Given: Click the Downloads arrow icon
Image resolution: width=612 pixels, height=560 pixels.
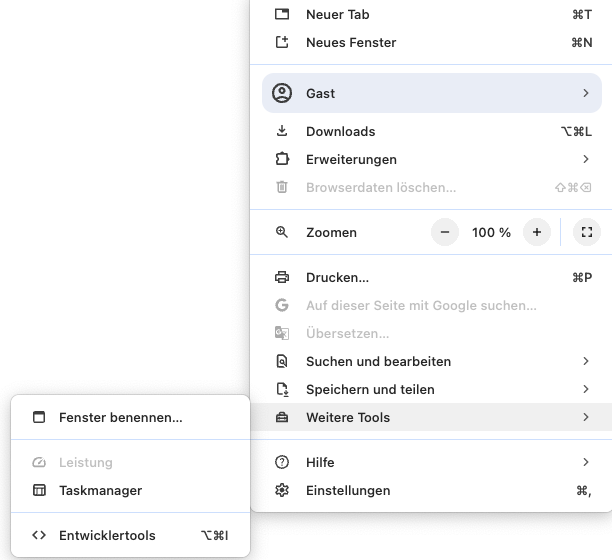Looking at the screenshot, I should [282, 131].
